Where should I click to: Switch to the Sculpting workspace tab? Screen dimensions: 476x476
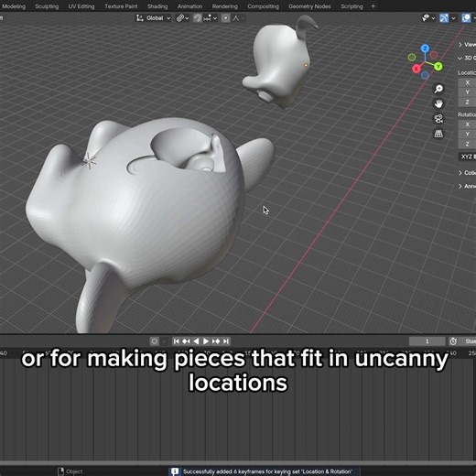point(47,6)
